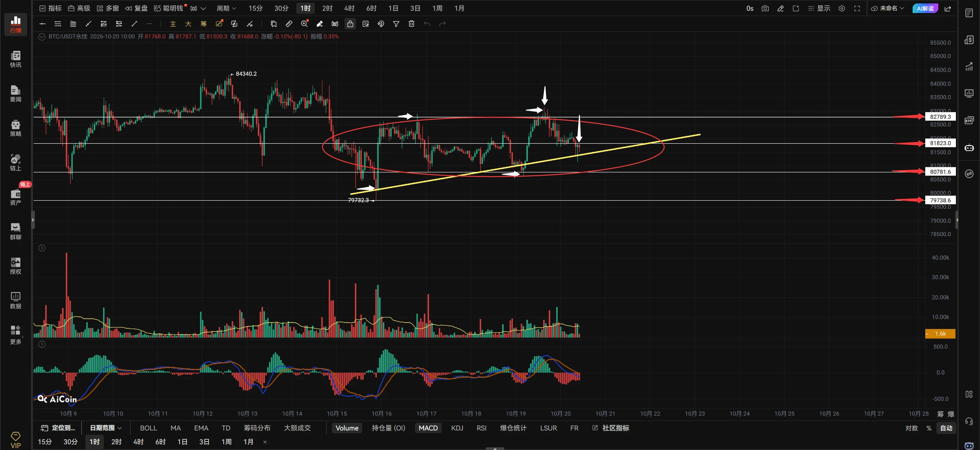Screen dimensions: 980x450
Task: Collapse the left sidebar handle
Action: [x=33, y=220]
